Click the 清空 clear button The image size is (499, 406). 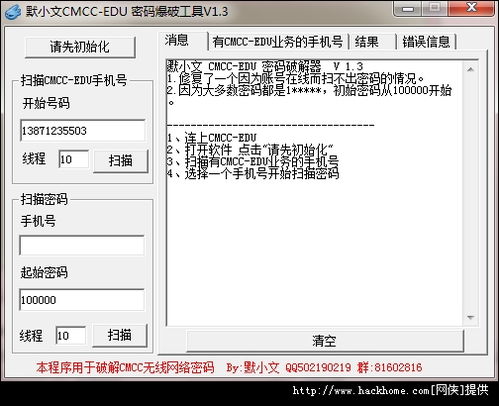pos(325,341)
